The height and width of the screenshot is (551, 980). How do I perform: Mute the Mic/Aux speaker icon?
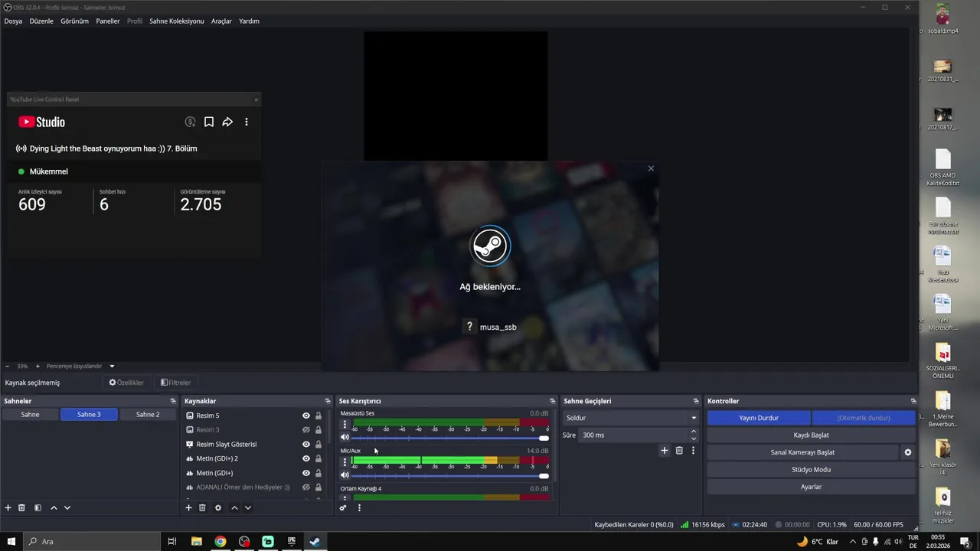coord(345,475)
